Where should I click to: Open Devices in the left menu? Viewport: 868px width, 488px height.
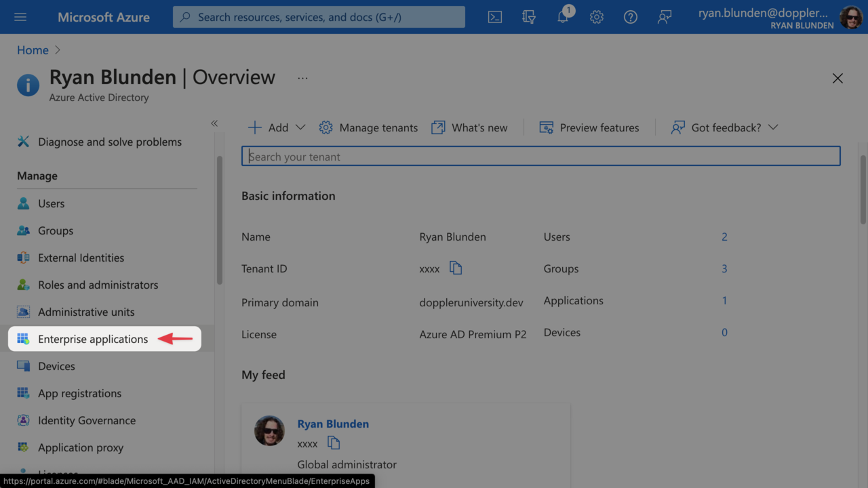pyautogui.click(x=56, y=366)
